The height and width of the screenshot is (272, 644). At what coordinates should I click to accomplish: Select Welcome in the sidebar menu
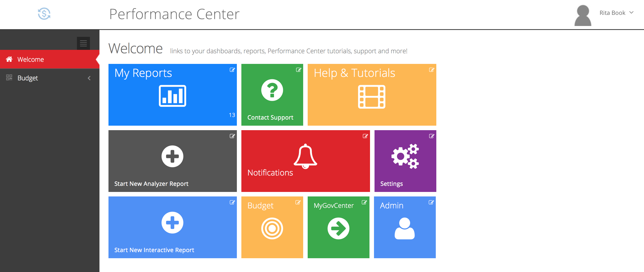pos(31,59)
